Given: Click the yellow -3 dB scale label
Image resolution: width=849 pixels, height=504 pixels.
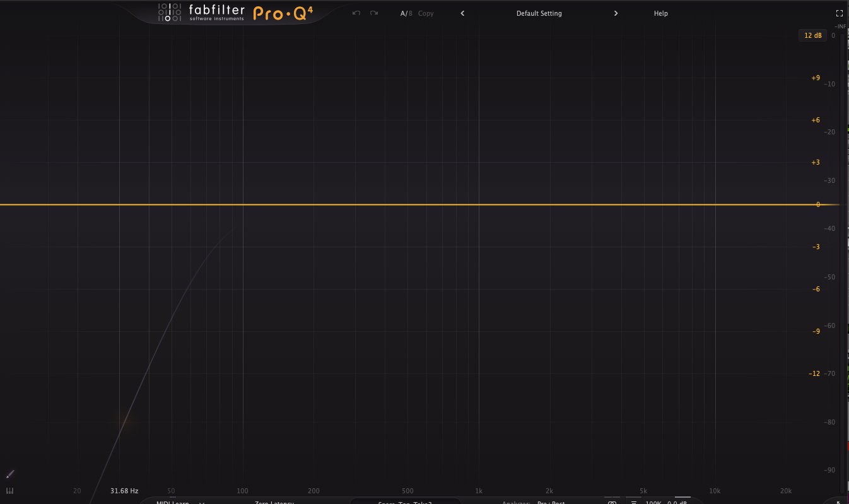Looking at the screenshot, I should 816,247.
